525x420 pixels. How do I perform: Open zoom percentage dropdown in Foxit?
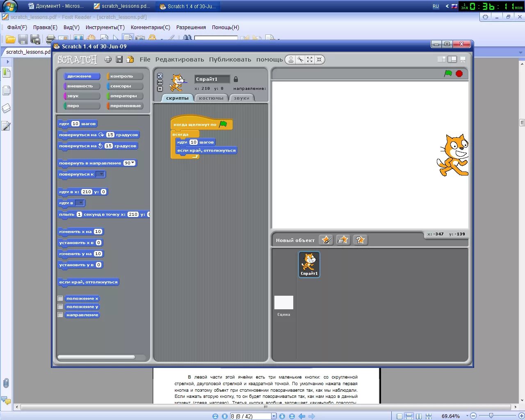[467, 416]
